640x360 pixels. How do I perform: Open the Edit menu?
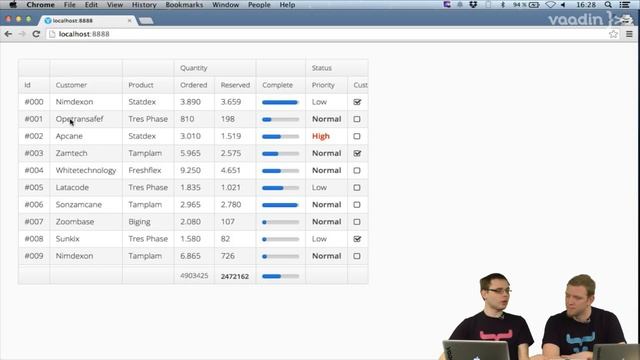[91, 5]
